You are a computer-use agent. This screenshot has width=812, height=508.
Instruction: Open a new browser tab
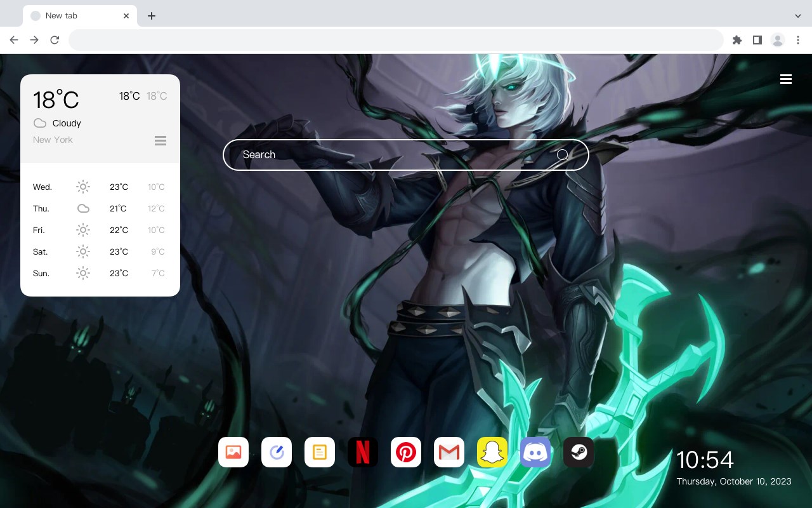(151, 16)
